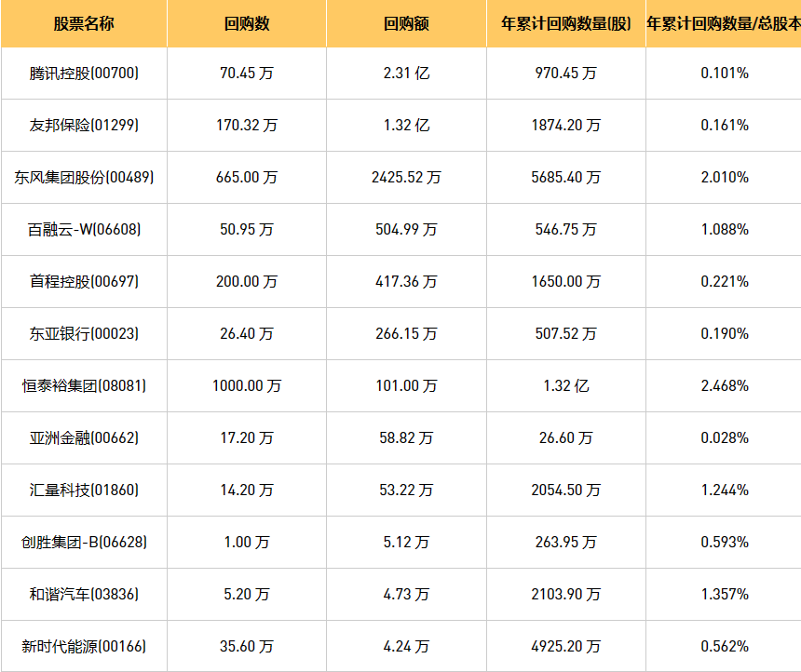801x672 pixels.
Task: Open the 腾讯控股(00700) stock link
Action: pos(84,74)
